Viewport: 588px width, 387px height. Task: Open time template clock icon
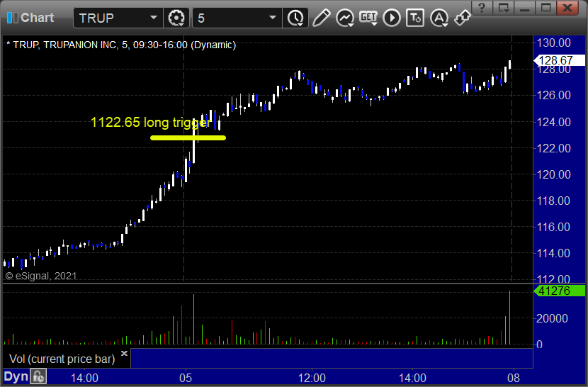296,18
